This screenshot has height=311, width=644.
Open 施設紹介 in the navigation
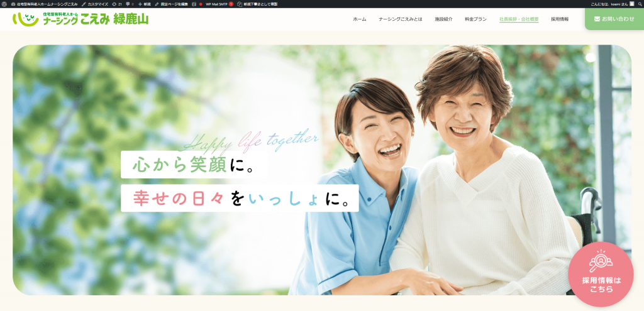click(443, 19)
